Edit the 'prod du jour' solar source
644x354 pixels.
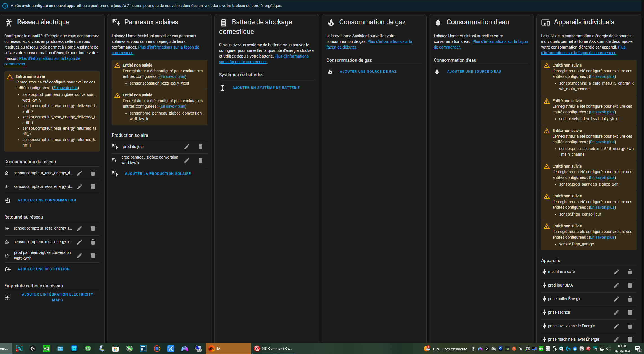click(187, 147)
